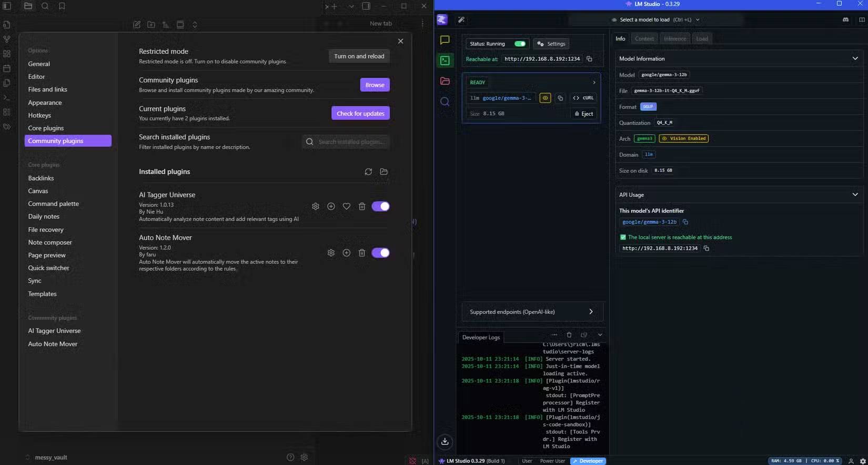Click Turn on and reload button
This screenshot has width=868, height=465.
tap(359, 56)
